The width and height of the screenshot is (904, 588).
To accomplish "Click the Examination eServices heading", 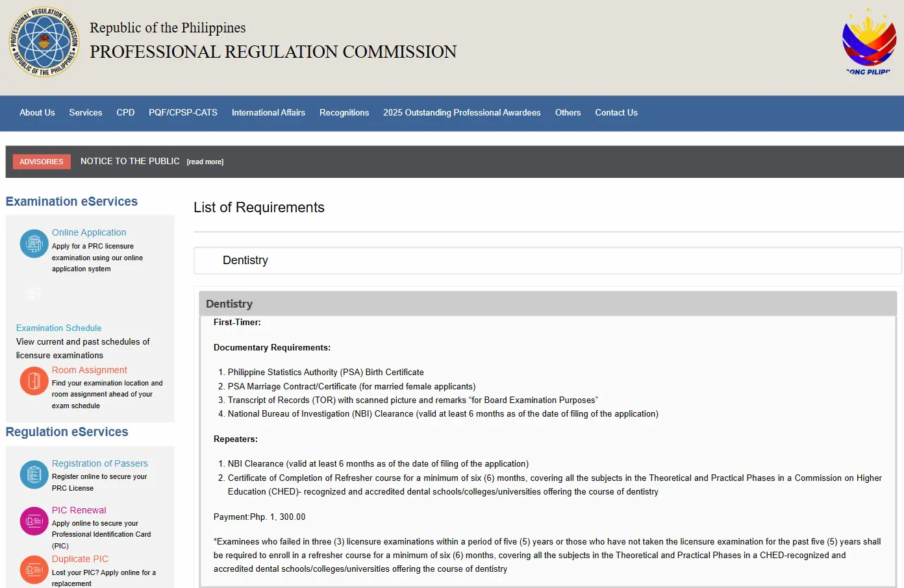I will click(71, 201).
